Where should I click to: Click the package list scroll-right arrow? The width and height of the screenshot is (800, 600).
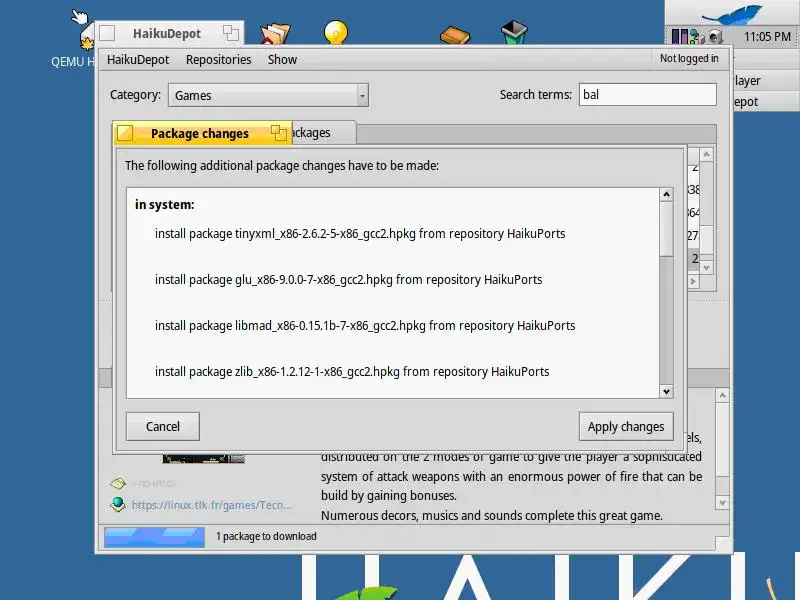pos(693,281)
